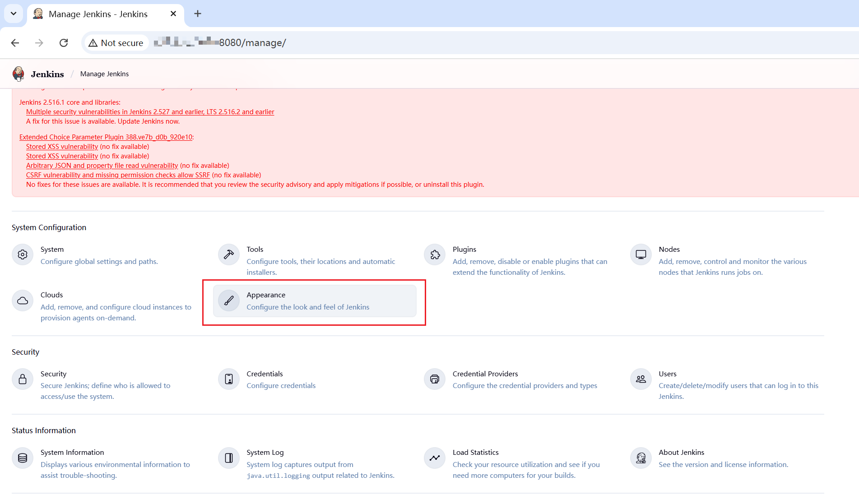Click the browser forward arrow

pos(39,43)
